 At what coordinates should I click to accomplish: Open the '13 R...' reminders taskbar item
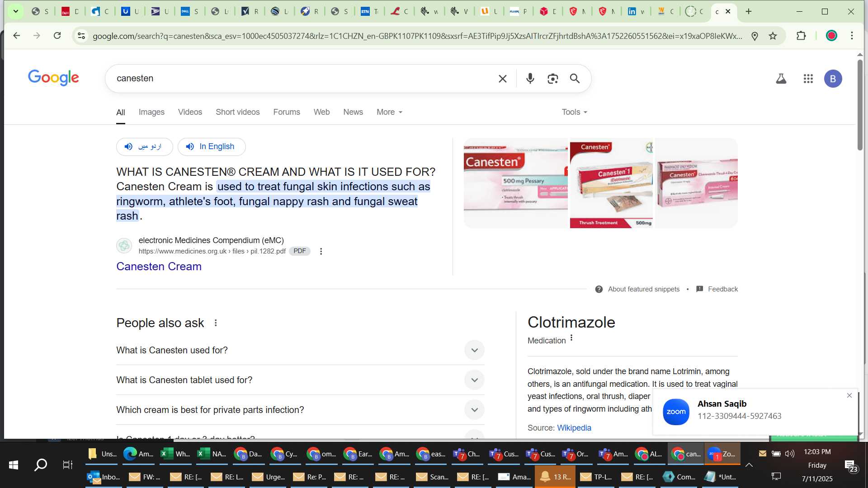click(x=555, y=477)
